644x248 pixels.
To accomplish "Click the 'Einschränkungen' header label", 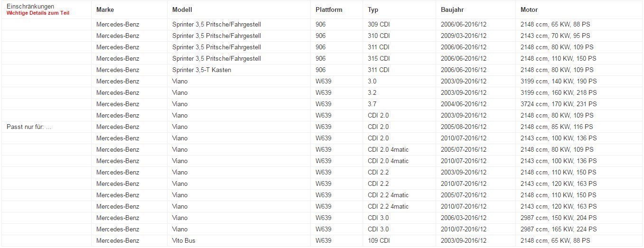I will (x=30, y=6).
